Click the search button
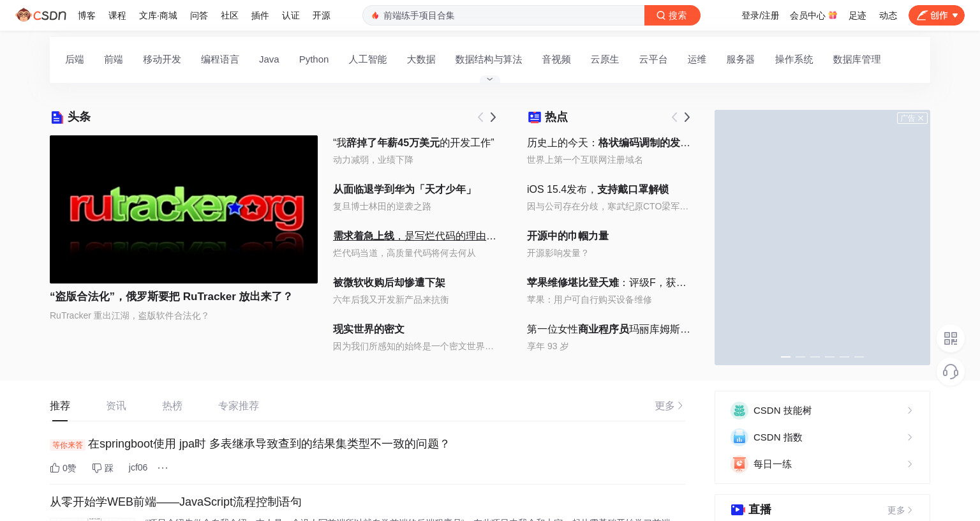 [672, 15]
